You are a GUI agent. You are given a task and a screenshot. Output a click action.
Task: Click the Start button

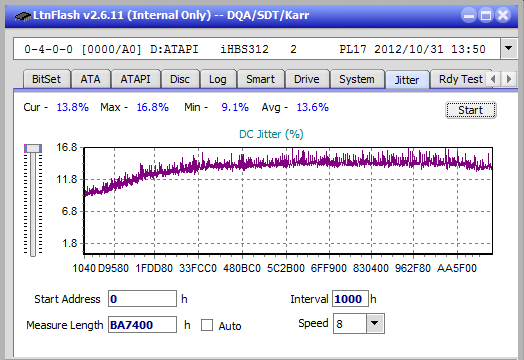click(471, 110)
